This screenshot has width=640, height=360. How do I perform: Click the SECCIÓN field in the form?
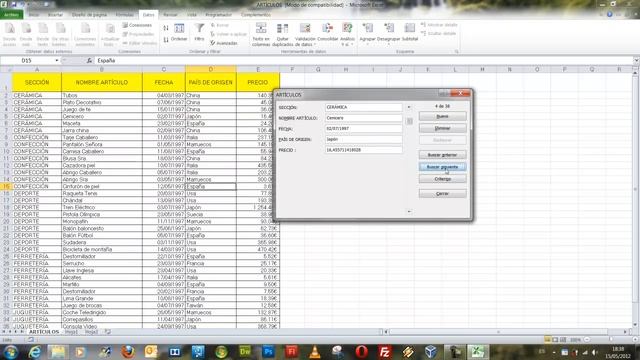point(364,107)
